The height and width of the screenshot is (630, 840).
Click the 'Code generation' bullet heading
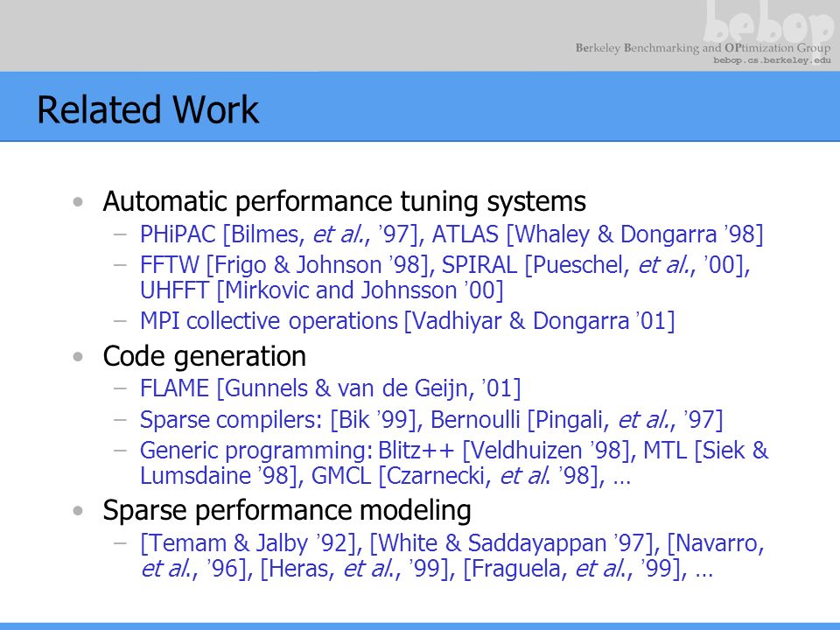(204, 356)
